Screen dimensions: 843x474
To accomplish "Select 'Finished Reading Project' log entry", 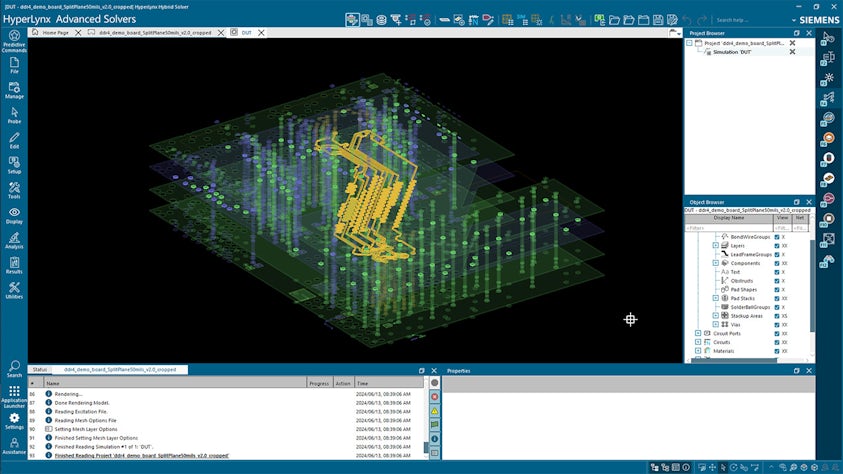I will click(x=141, y=456).
